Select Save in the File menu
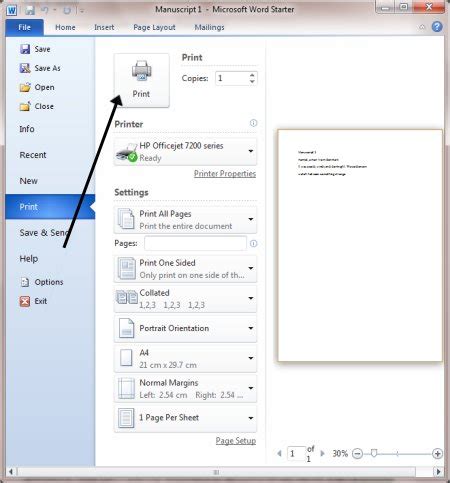Image resolution: width=450 pixels, height=483 pixels. [x=35, y=49]
